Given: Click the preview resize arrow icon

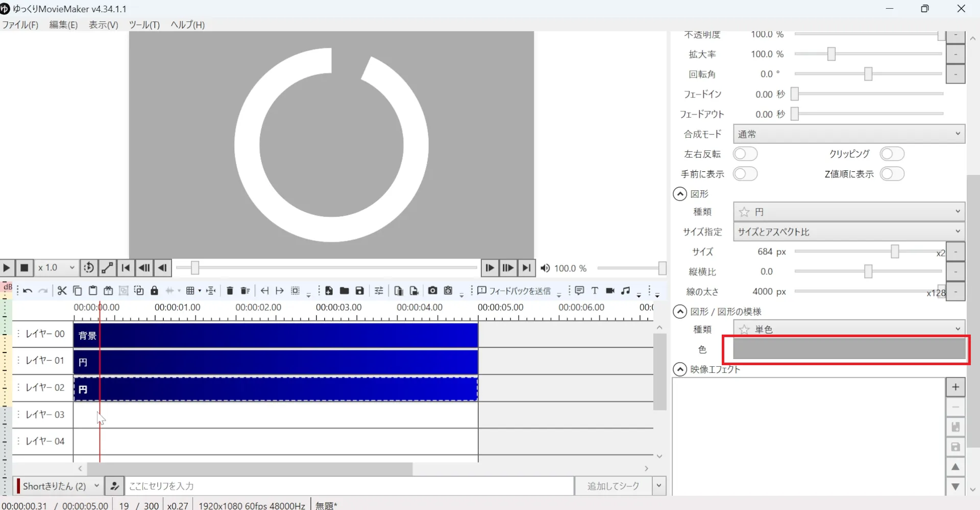Looking at the screenshot, I should [x=107, y=268].
